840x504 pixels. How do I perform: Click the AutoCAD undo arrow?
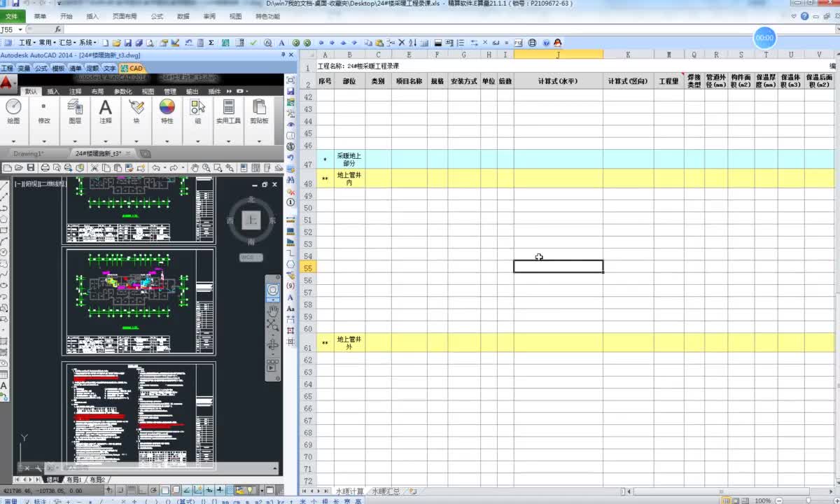tap(155, 167)
